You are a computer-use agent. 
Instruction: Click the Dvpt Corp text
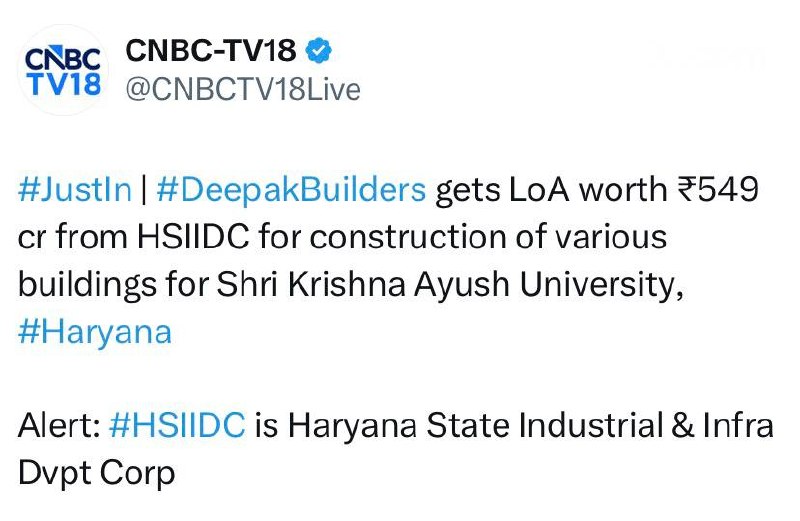coord(96,474)
